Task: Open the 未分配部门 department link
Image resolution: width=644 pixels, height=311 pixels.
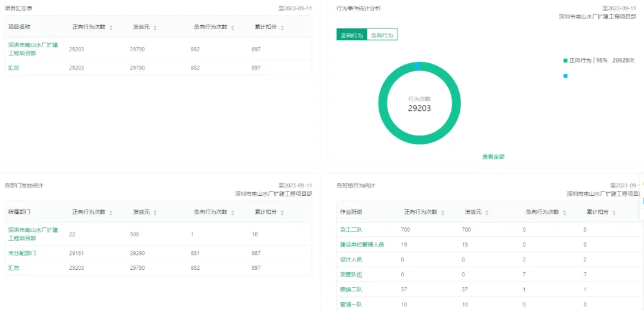Action: tap(22, 253)
